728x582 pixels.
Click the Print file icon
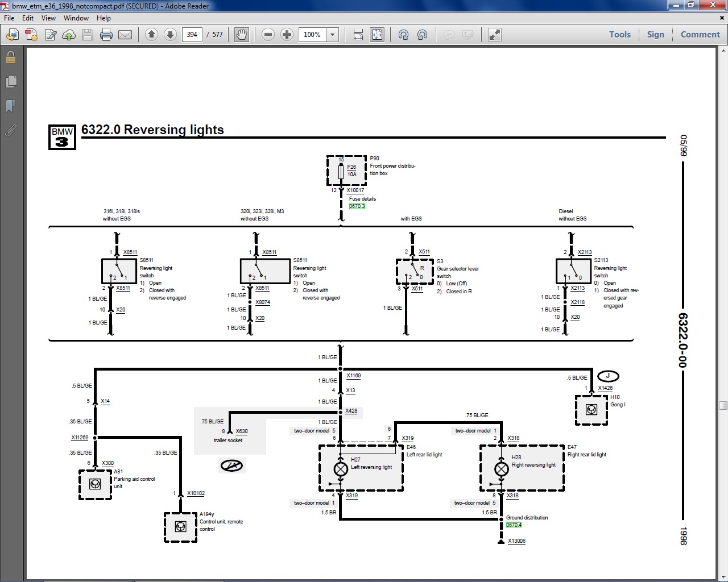106,35
